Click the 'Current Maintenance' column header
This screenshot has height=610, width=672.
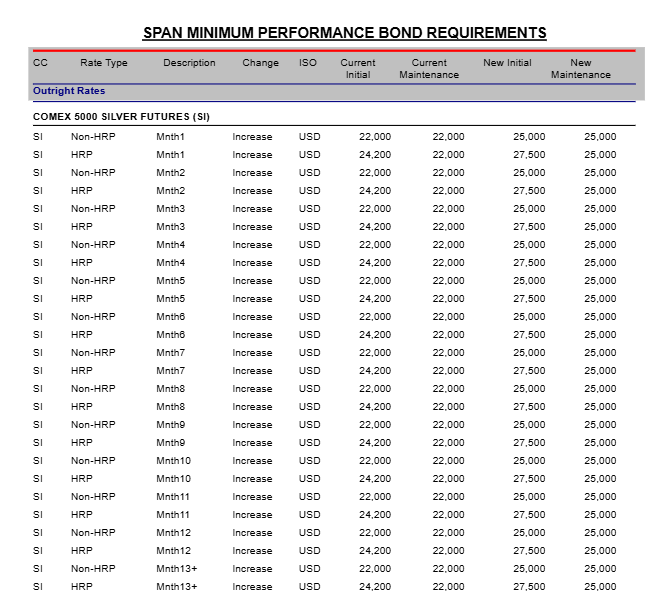(x=429, y=69)
